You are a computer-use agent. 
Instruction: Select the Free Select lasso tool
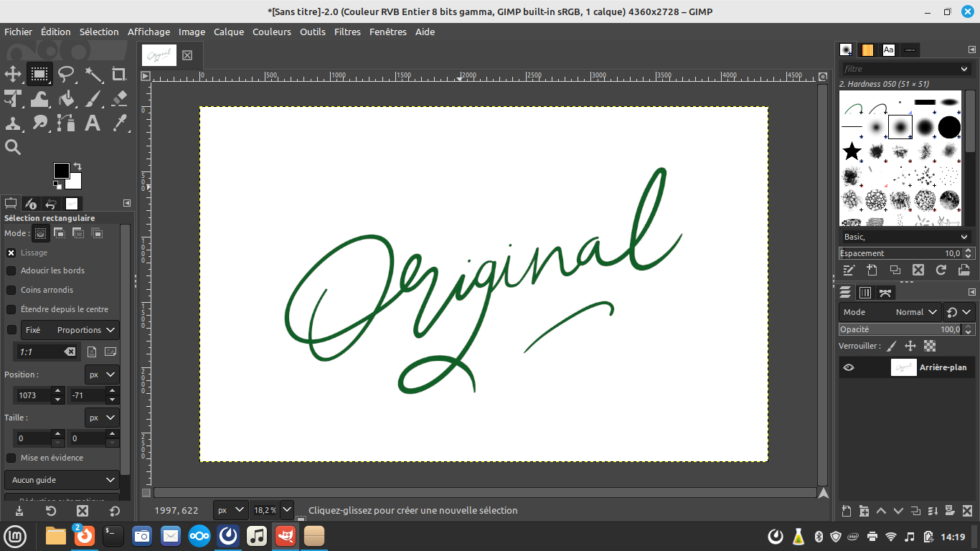(66, 74)
